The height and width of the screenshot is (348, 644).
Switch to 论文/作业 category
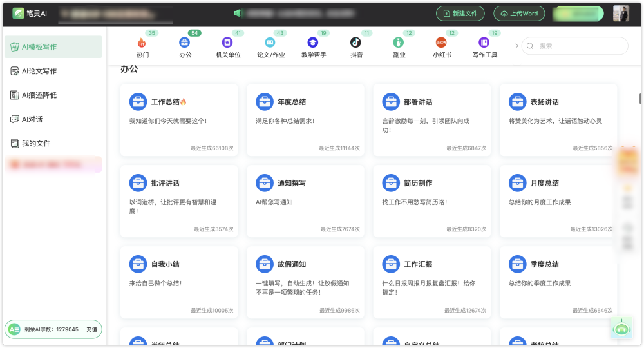coord(270,47)
